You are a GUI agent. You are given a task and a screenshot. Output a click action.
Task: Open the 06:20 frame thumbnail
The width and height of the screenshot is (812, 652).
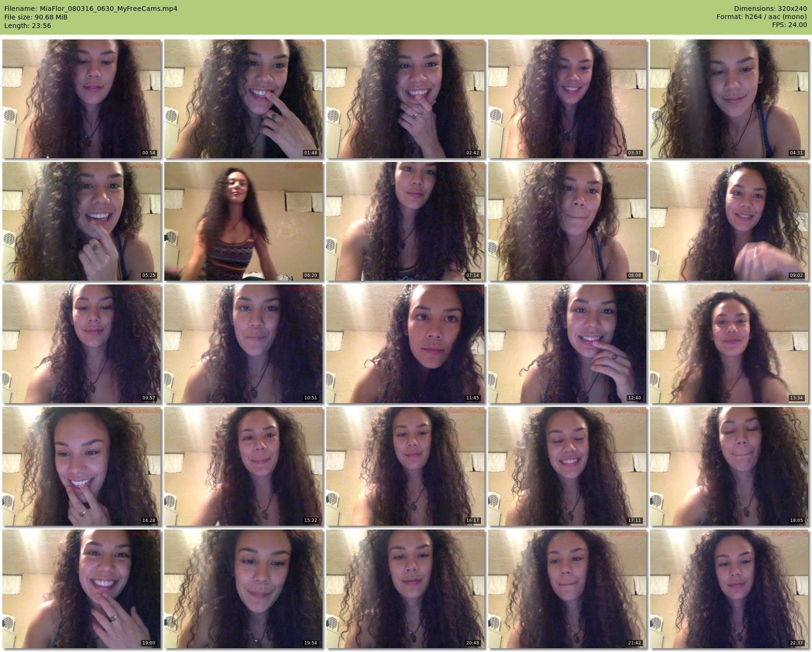[244, 221]
